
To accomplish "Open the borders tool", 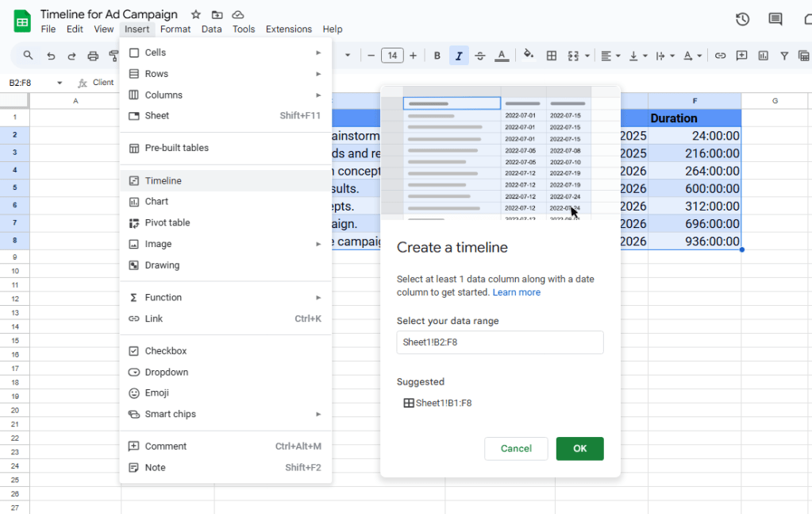I will pyautogui.click(x=552, y=56).
